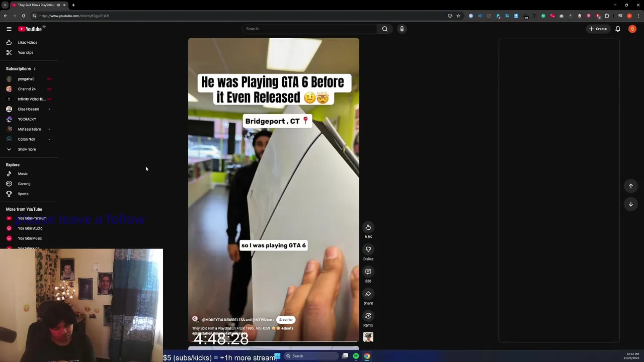Remix this Short
Viewport: 644px width, 362px height.
click(368, 316)
